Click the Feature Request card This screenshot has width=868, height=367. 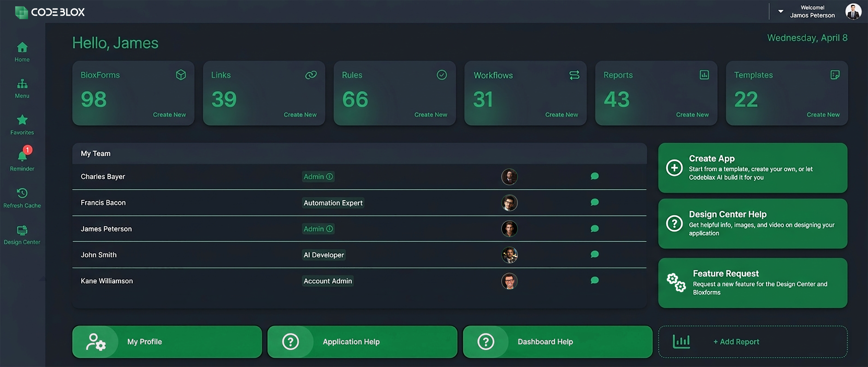[753, 283]
